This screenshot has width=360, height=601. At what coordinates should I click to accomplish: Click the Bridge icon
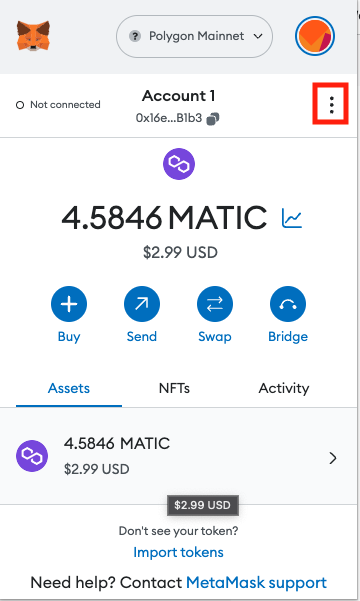(x=288, y=304)
